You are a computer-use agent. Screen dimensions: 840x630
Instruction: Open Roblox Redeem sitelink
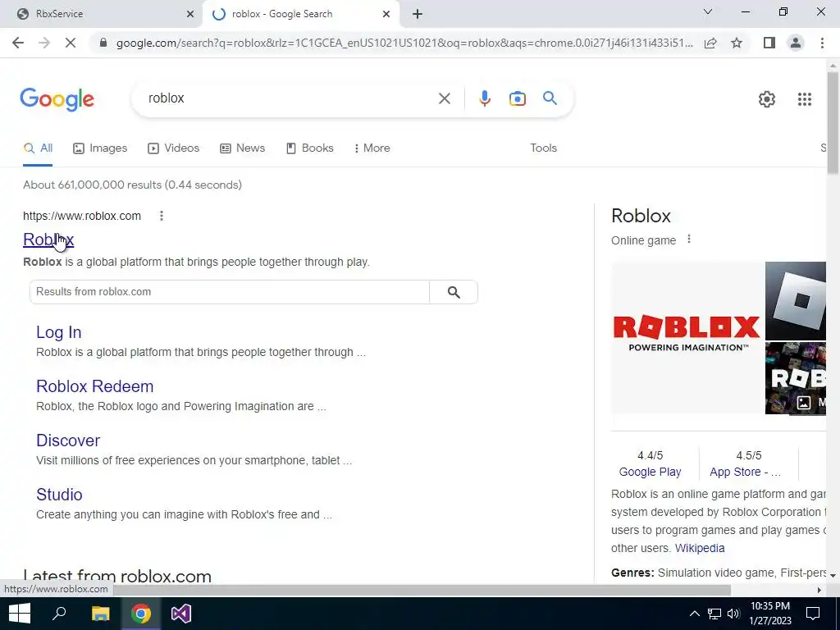point(95,386)
